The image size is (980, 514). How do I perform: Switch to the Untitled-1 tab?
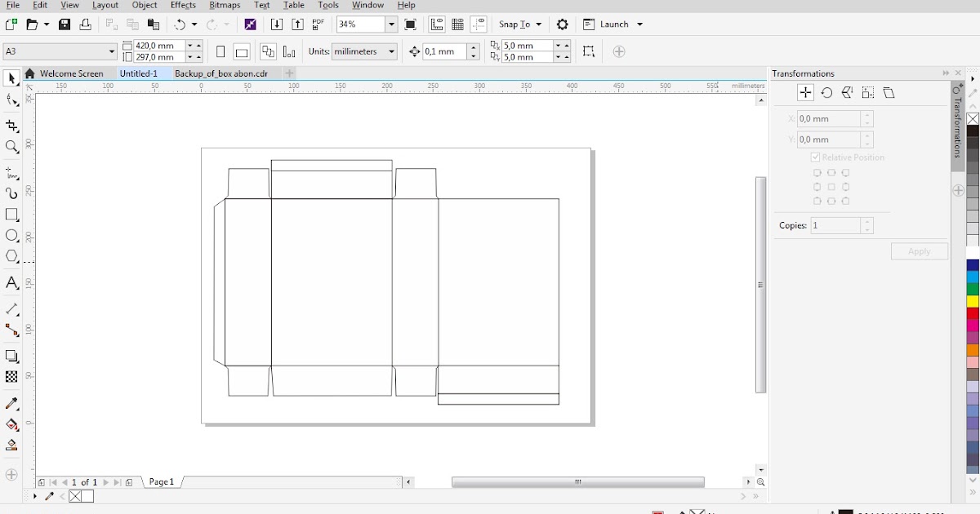point(138,73)
